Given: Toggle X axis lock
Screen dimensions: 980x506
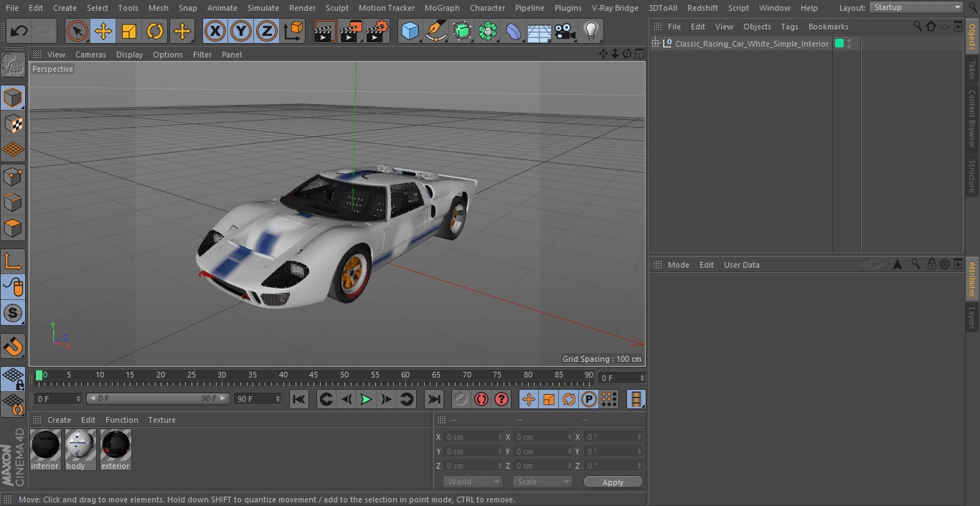Looking at the screenshot, I should tap(215, 31).
